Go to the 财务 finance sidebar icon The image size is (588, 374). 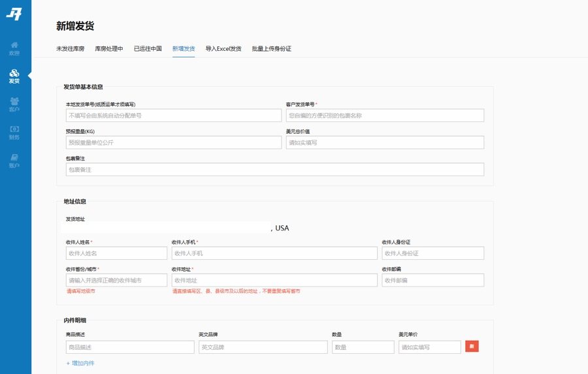click(14, 132)
